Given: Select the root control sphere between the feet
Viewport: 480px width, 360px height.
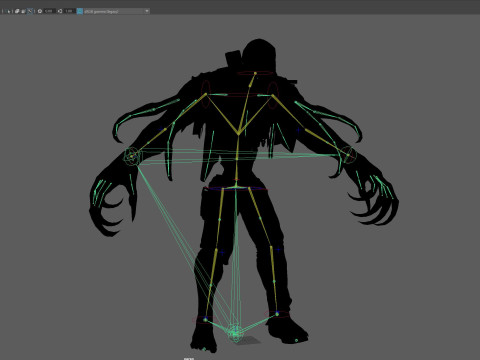Looking at the screenshot, I should click(235, 333).
